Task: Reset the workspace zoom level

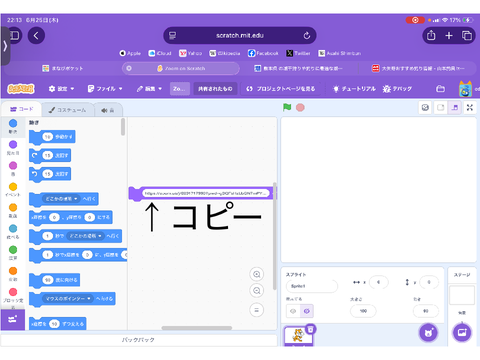Action: [x=257, y=310]
